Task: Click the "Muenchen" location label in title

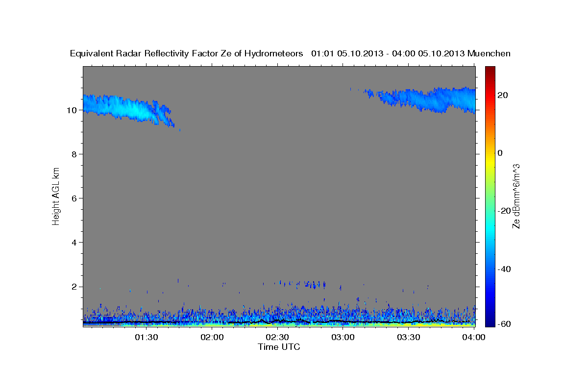Action: click(489, 53)
